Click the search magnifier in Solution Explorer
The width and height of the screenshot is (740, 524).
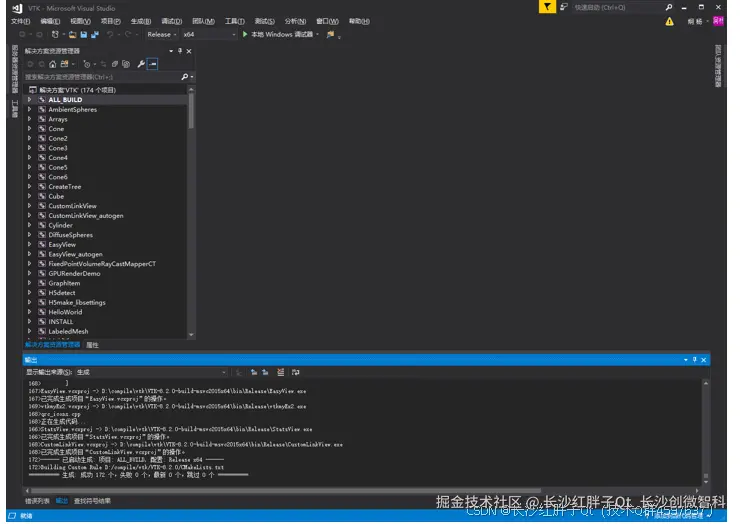185,77
